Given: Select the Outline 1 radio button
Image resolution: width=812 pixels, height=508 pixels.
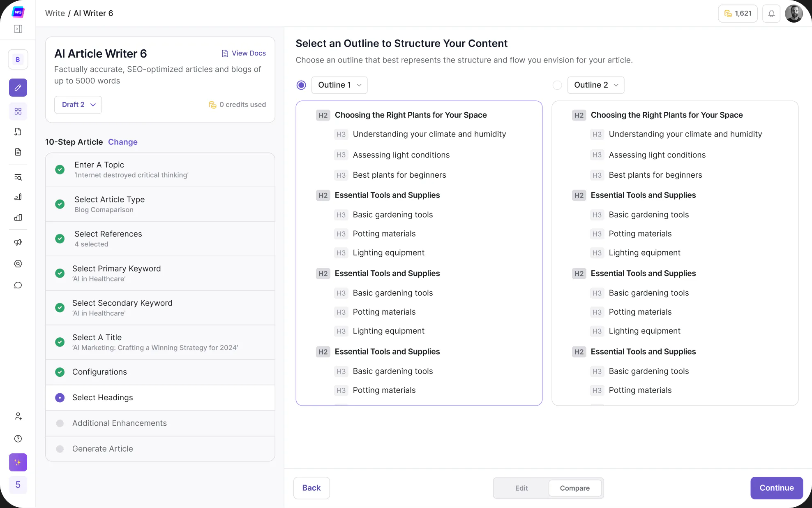Looking at the screenshot, I should 301,85.
